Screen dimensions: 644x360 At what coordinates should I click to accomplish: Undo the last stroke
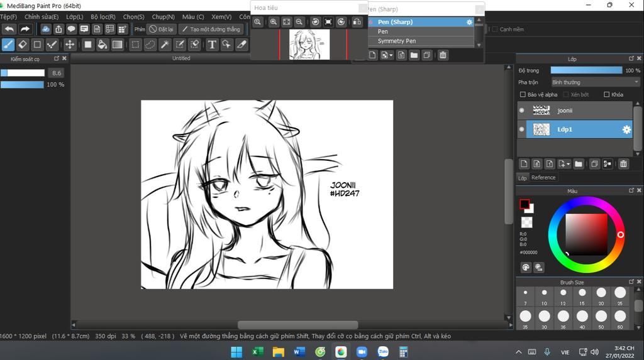pyautogui.click(x=9, y=29)
